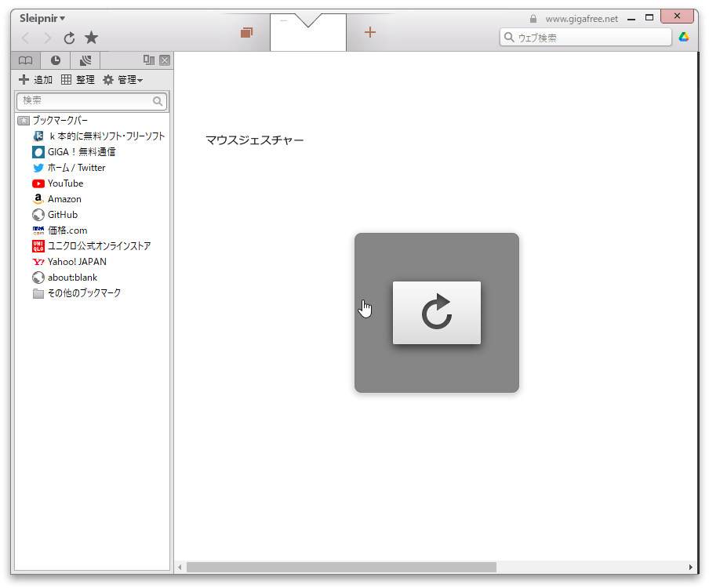
Task: Reload page using toolbar reload icon
Action: point(69,38)
